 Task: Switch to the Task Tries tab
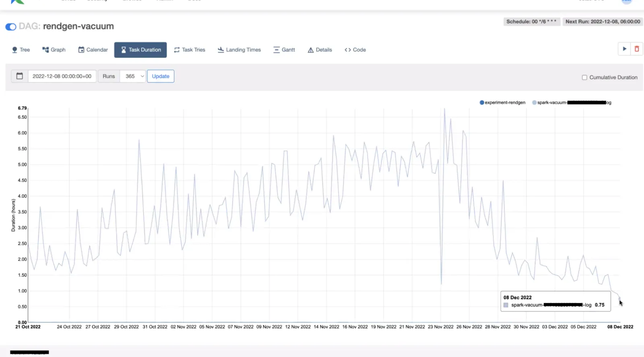(190, 50)
